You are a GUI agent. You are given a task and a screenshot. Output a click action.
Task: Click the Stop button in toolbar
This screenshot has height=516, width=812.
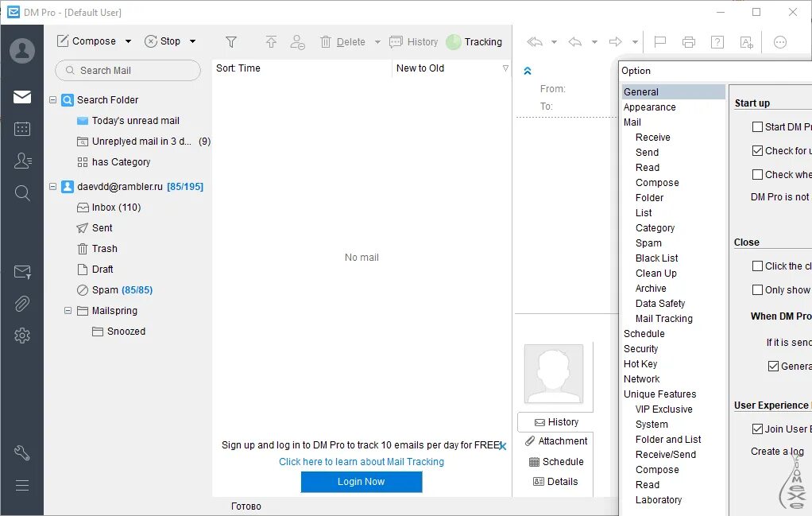point(163,41)
